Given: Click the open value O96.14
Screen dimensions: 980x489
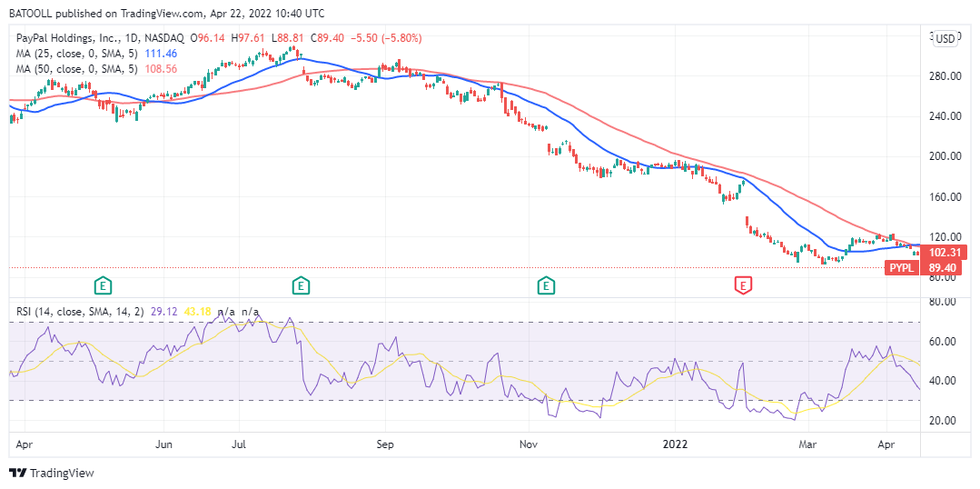Looking at the screenshot, I should 209,38.
